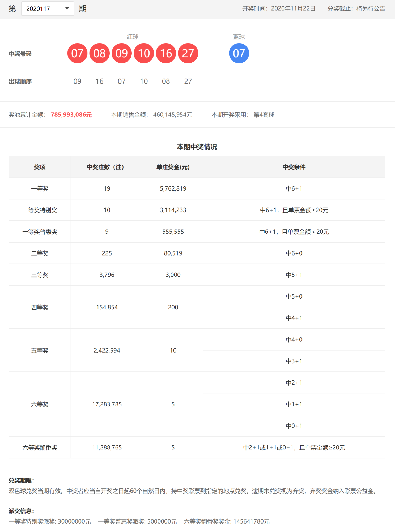Click the 中奖注数 column header
395x532 pixels.
(105, 167)
